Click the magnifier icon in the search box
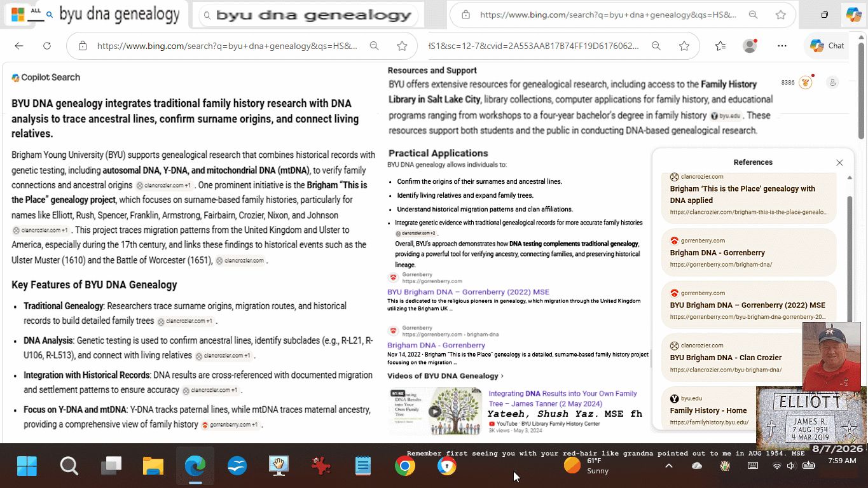 (x=207, y=15)
